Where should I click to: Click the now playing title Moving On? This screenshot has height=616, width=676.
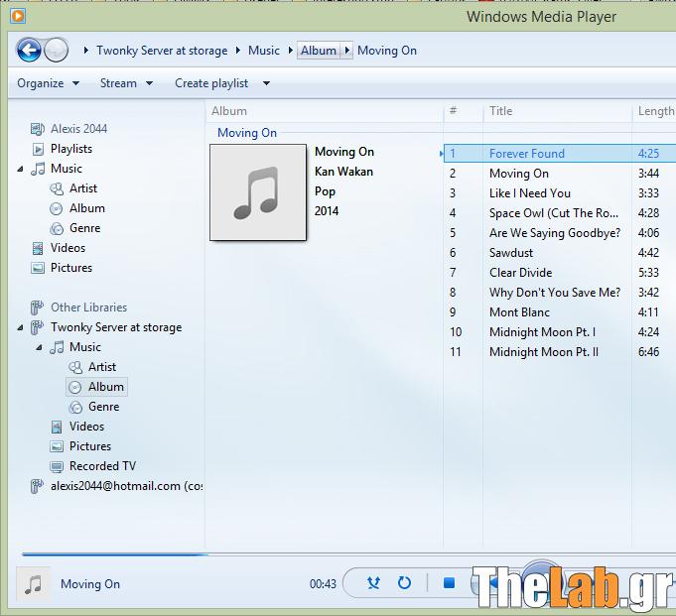90,584
